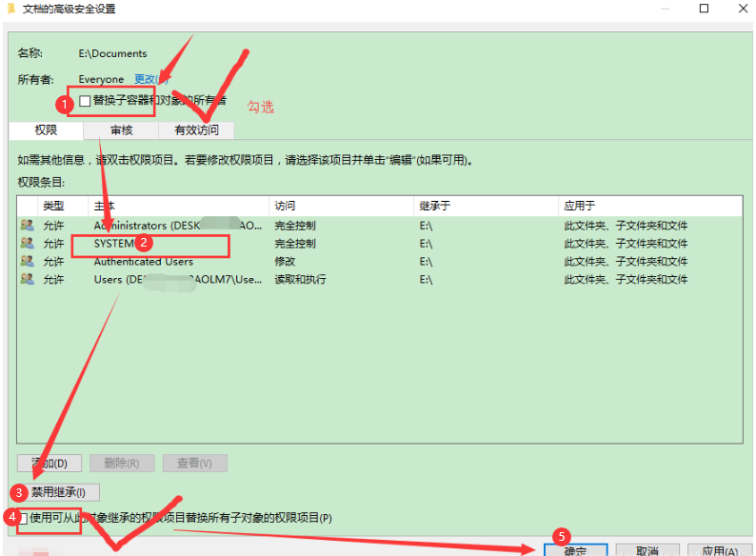Click the applies-to cell in the Users row
Screen dimensions: 756x556
tap(626, 279)
